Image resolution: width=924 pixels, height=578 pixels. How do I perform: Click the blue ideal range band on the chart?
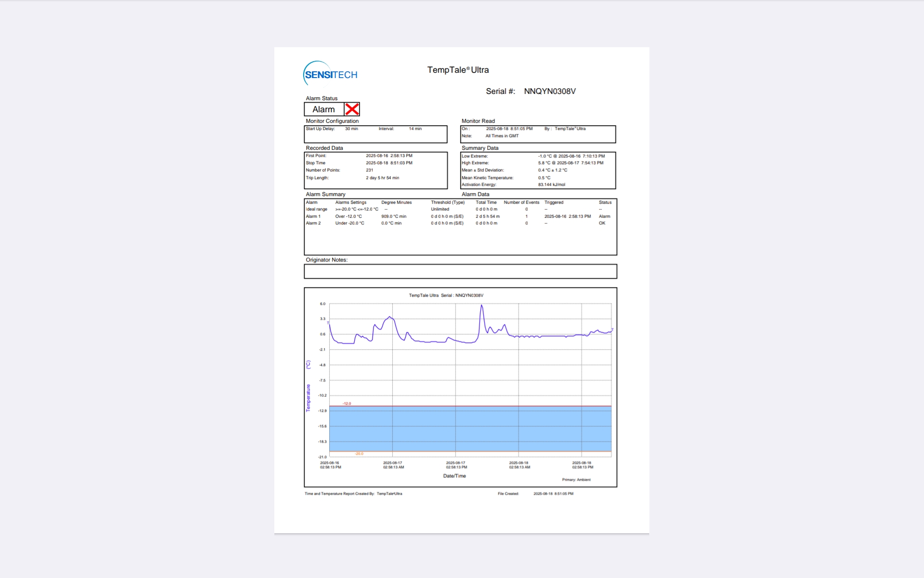point(470,429)
